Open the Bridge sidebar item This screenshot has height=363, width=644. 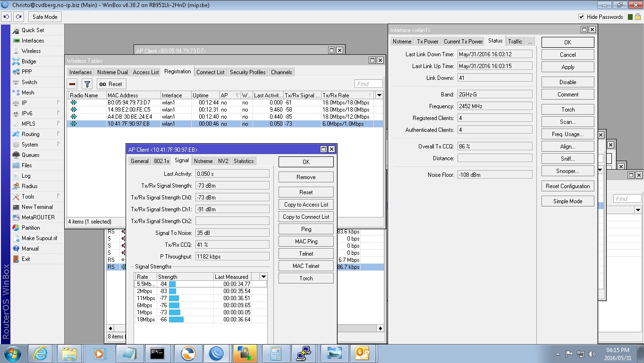pos(29,61)
